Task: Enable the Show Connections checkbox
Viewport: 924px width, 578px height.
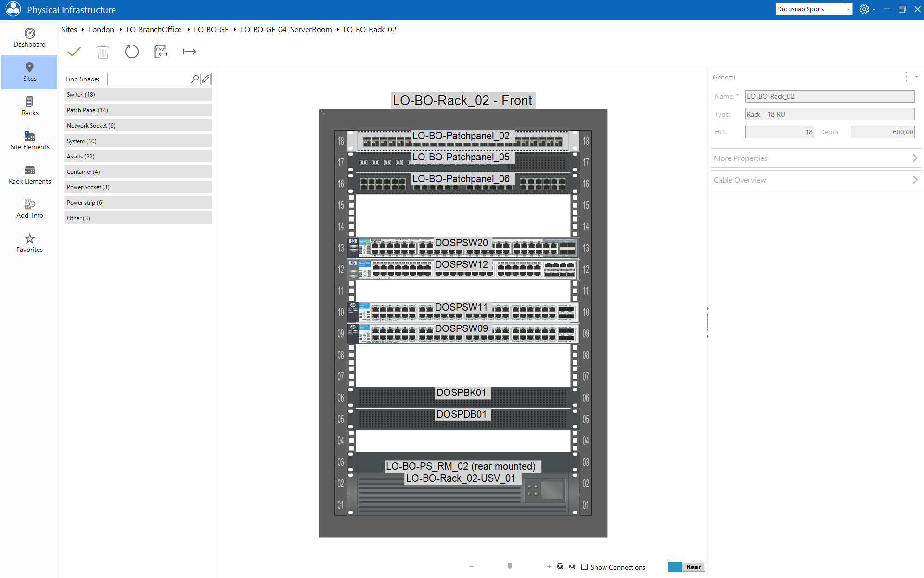Action: click(584, 567)
